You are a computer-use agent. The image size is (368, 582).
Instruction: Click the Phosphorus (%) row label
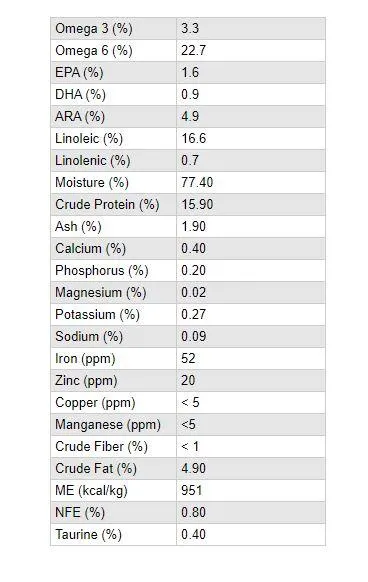pyautogui.click(x=101, y=271)
